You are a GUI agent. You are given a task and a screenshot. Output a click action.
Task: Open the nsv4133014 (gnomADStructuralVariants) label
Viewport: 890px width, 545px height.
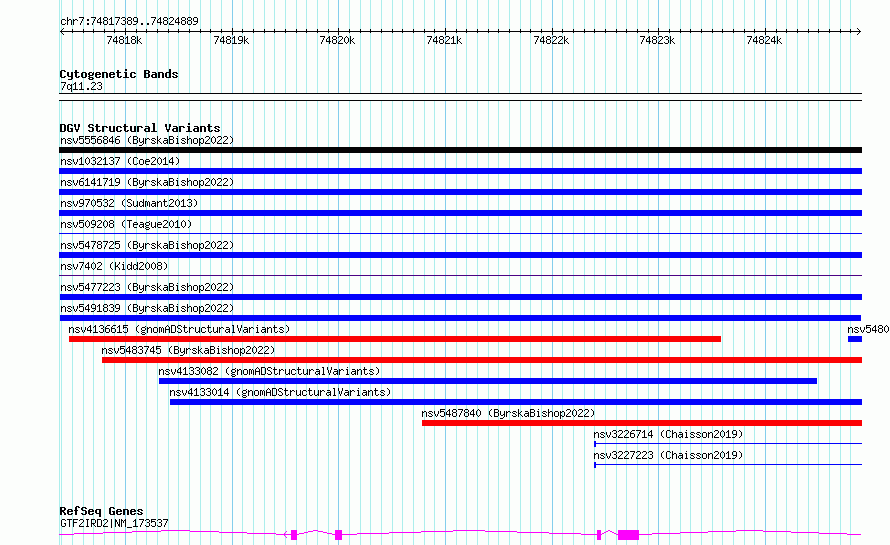tap(280, 392)
